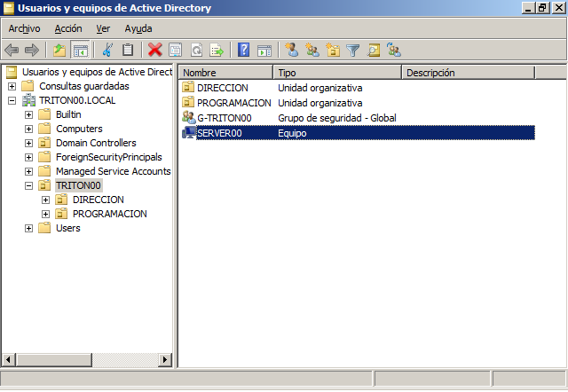
Task: Collapse the TRITON00 organizational unit
Action: click(x=28, y=185)
